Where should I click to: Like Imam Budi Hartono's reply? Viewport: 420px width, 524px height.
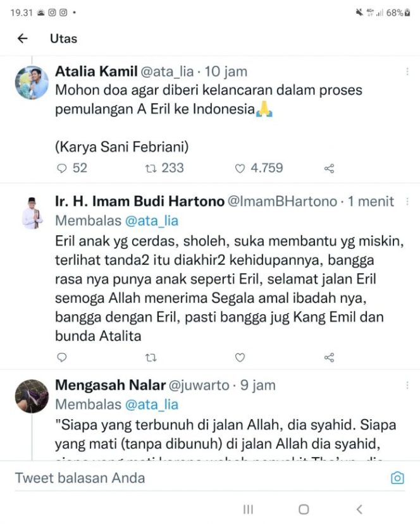240,357
